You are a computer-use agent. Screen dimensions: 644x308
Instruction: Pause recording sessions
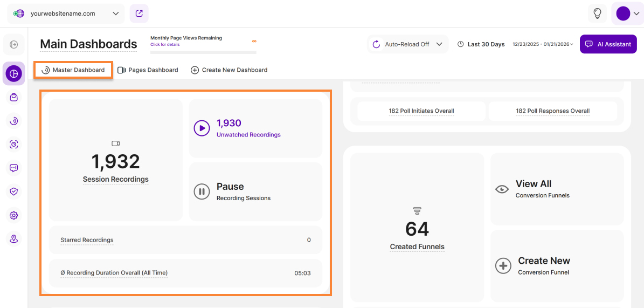point(202,191)
